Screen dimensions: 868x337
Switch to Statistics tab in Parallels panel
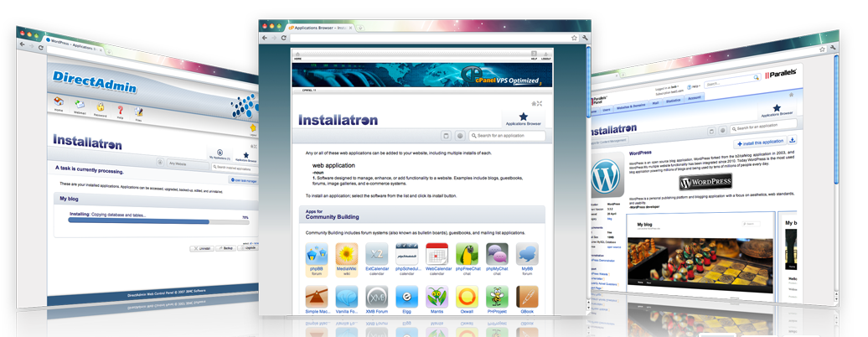click(x=673, y=99)
